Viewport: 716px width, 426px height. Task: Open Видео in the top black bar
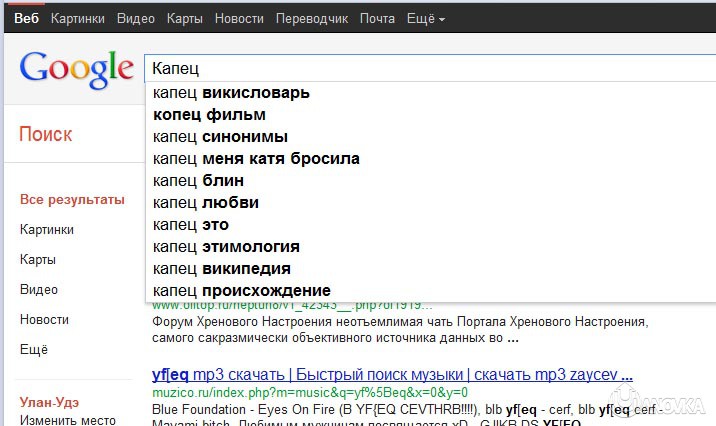coord(136,18)
